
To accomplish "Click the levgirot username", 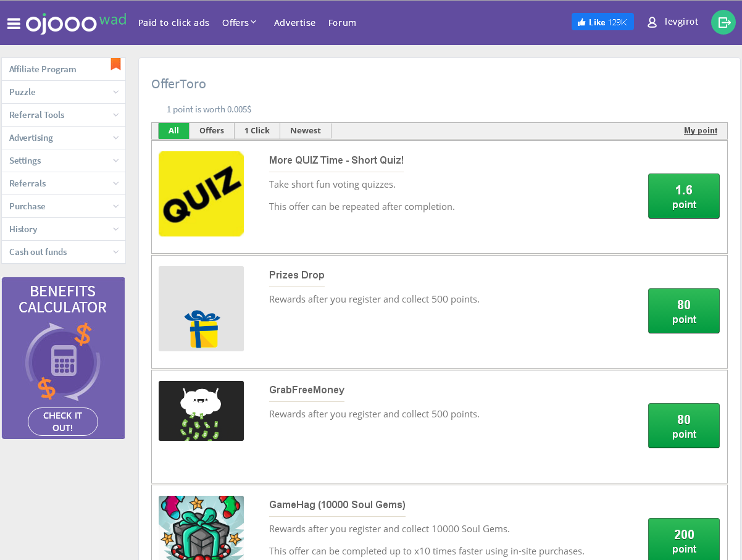I will coord(682,22).
